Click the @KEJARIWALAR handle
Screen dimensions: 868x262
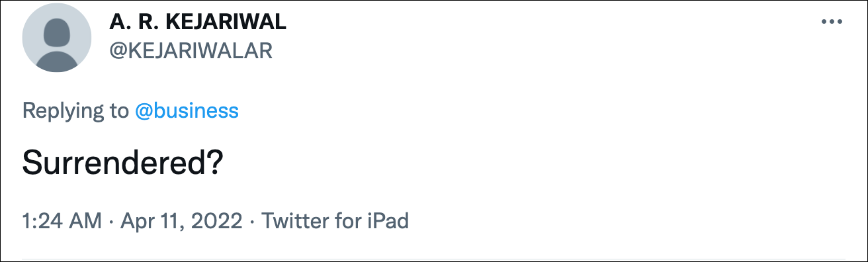191,51
